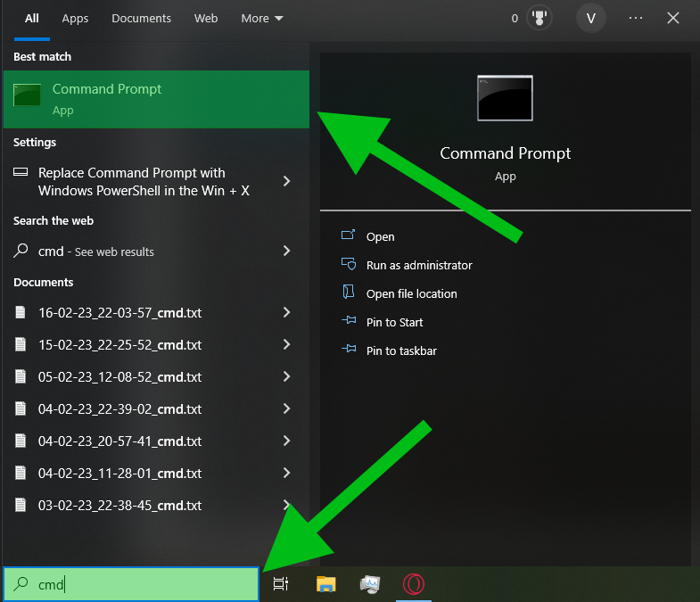Image resolution: width=700 pixels, height=602 pixels.
Task: Open the 03-02-23_22-38-45_cmd.txt document
Action: [x=119, y=505]
